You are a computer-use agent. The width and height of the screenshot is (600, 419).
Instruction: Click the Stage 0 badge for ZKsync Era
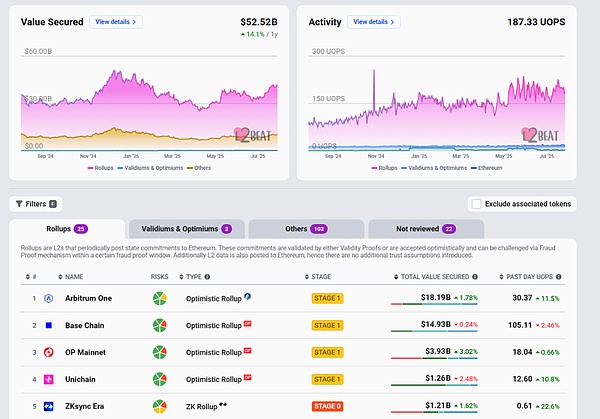(327, 407)
